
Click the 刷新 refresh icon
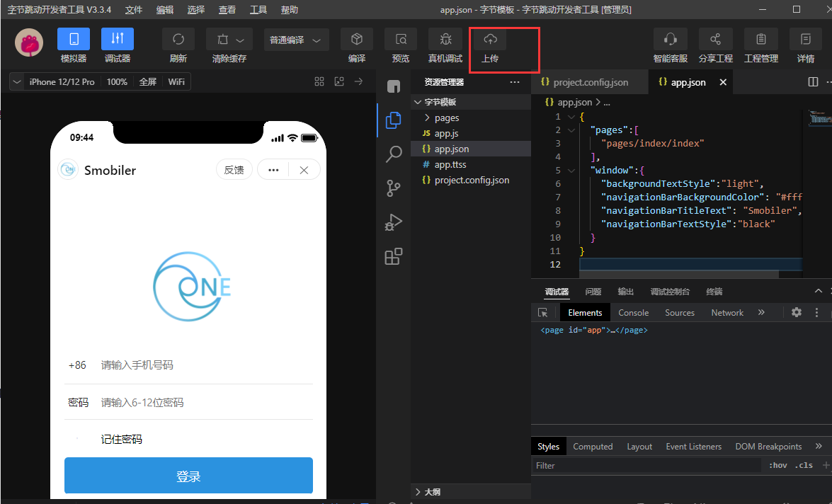(178, 39)
